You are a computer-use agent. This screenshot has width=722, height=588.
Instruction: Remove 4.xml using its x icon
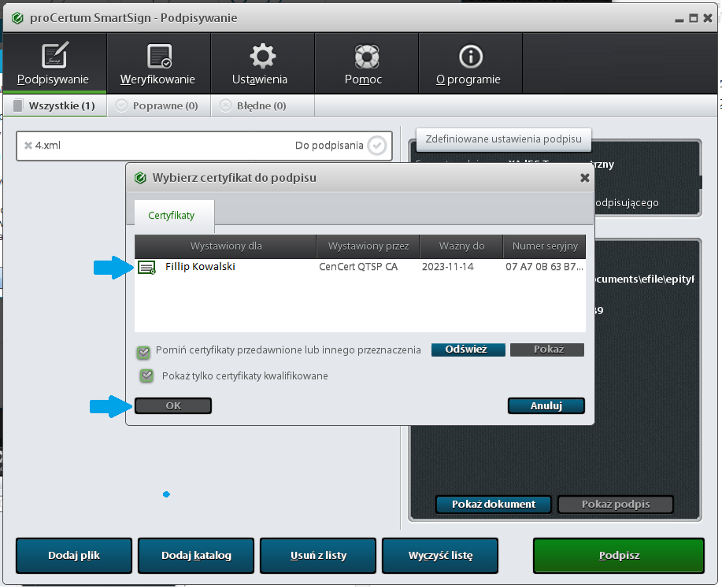(28, 146)
